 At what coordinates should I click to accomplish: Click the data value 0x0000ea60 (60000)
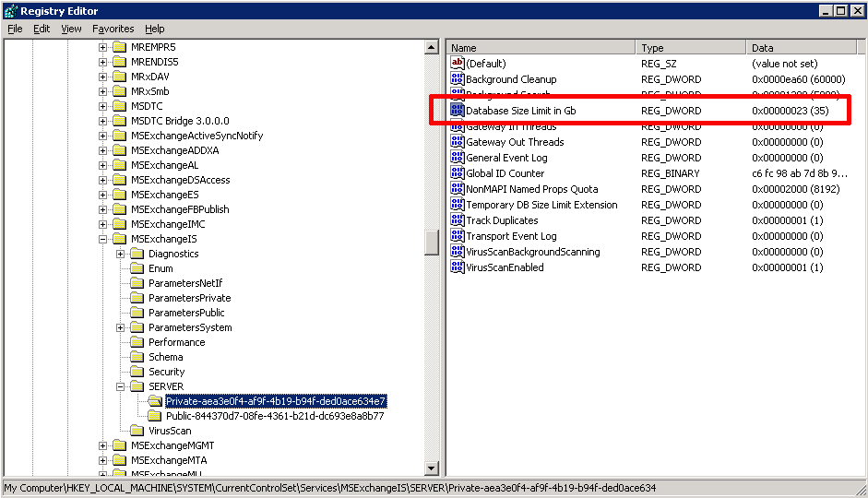coord(798,79)
